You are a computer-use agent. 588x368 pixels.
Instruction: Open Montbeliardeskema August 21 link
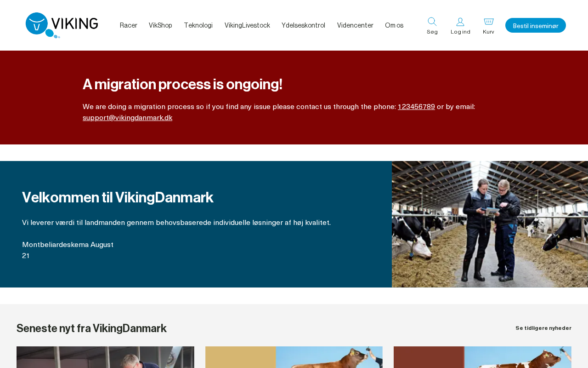(x=68, y=250)
